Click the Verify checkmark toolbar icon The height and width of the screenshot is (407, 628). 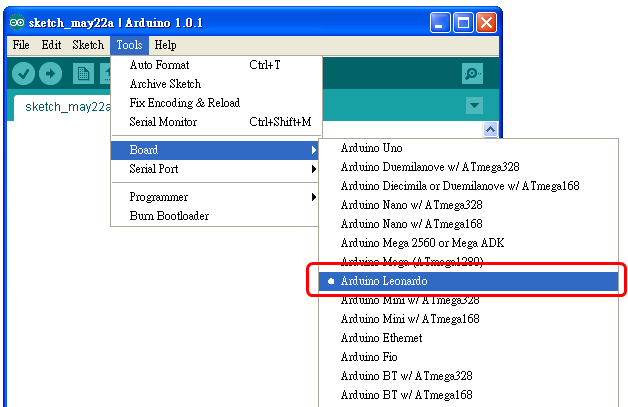[x=23, y=74]
